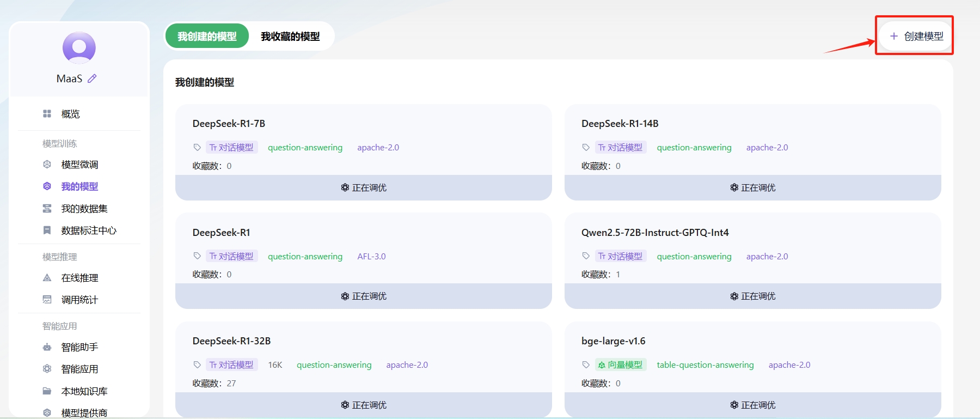Open the bge-large-v1.6 model title
980x419 pixels.
tap(613, 341)
